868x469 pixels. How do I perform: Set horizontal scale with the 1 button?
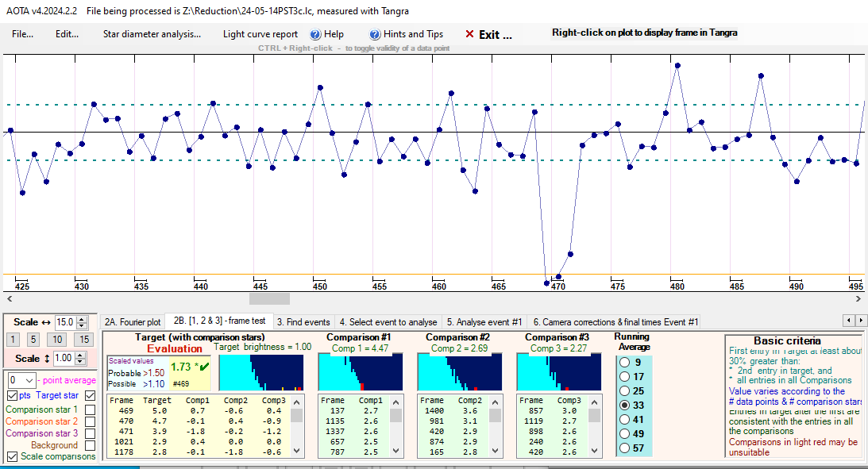pyautogui.click(x=14, y=339)
